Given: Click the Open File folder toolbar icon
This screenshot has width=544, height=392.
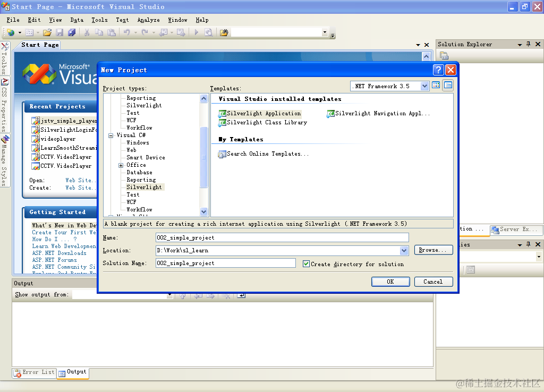Looking at the screenshot, I should tap(47, 32).
